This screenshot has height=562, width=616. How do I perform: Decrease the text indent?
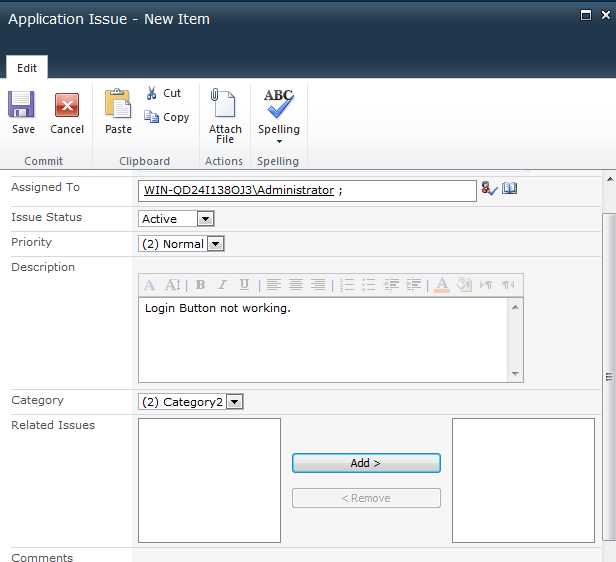pyautogui.click(x=391, y=285)
